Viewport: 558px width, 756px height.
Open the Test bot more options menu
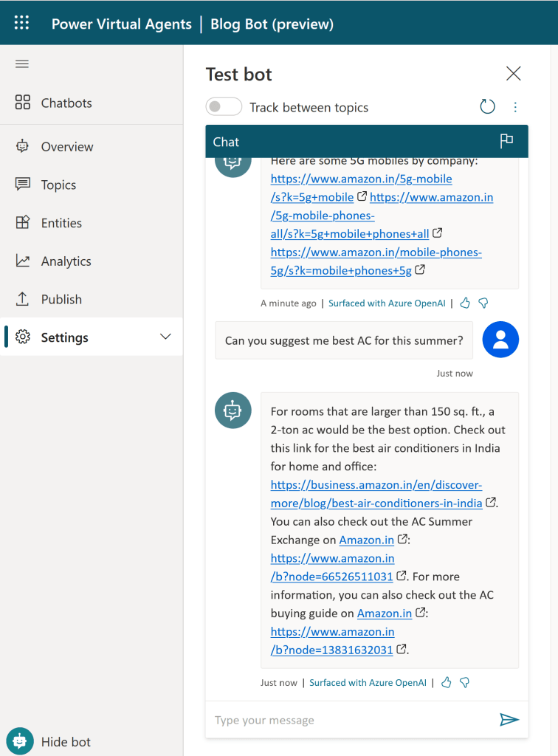515,107
